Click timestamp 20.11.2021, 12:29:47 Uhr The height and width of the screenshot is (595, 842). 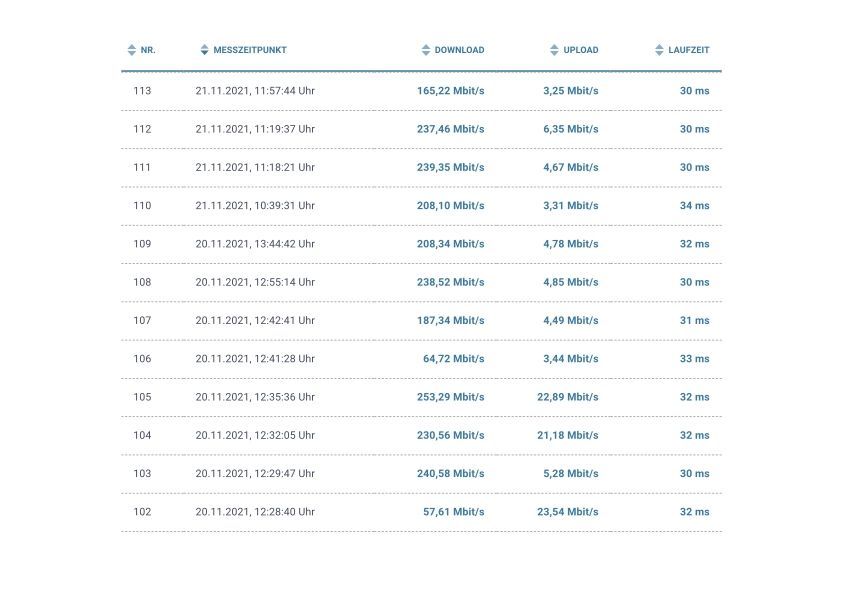click(255, 474)
